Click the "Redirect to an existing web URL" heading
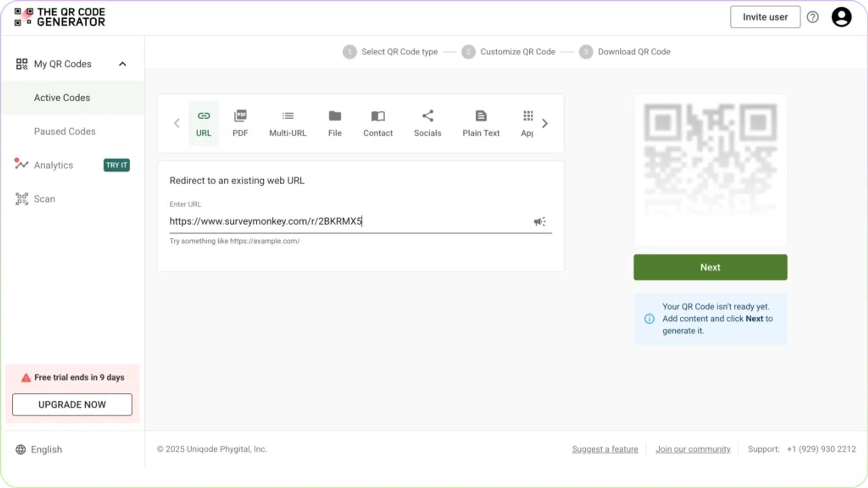 (x=237, y=181)
